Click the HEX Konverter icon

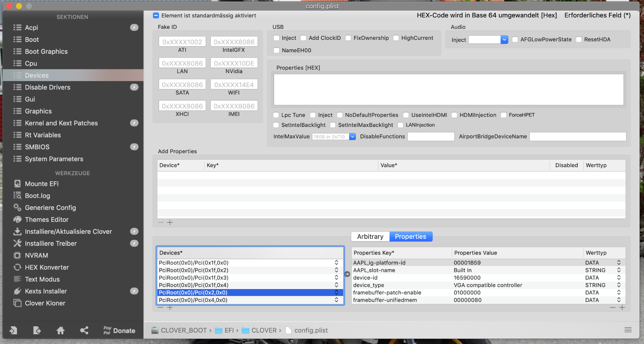(17, 267)
